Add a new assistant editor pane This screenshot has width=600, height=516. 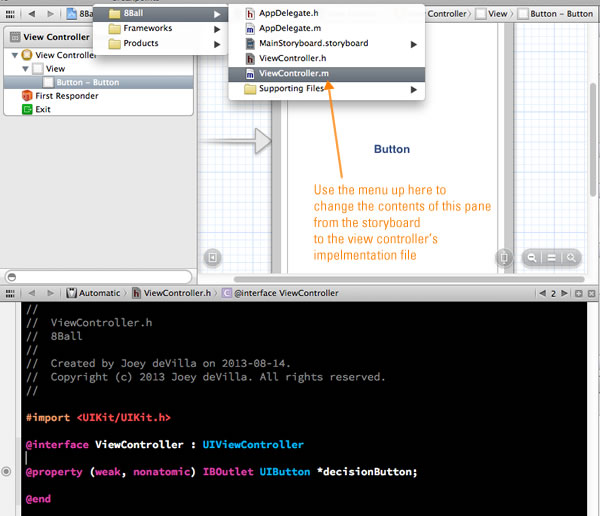[579, 294]
